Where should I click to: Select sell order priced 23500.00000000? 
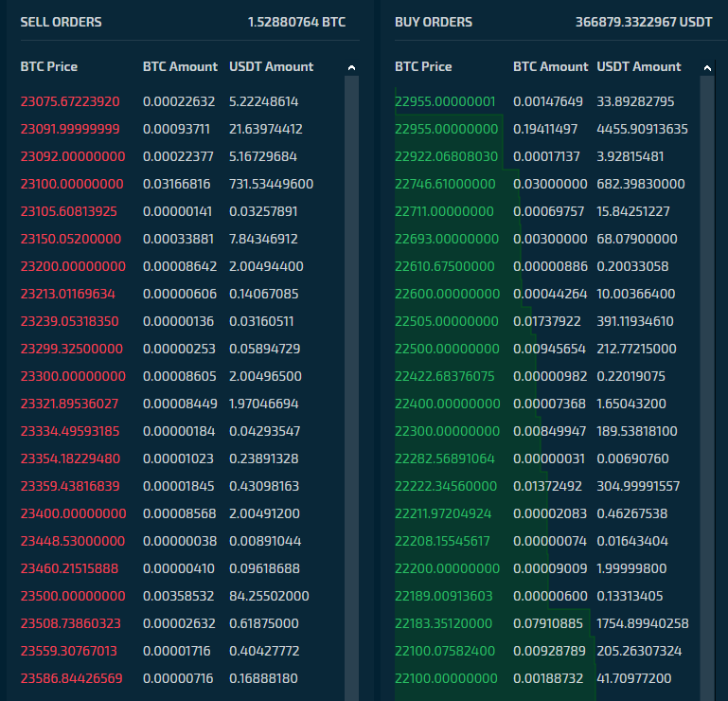pyautogui.click(x=183, y=596)
